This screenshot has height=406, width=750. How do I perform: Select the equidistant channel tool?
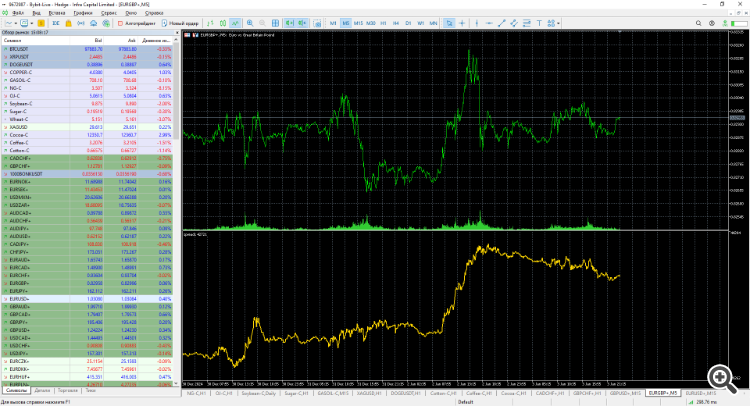click(514, 23)
